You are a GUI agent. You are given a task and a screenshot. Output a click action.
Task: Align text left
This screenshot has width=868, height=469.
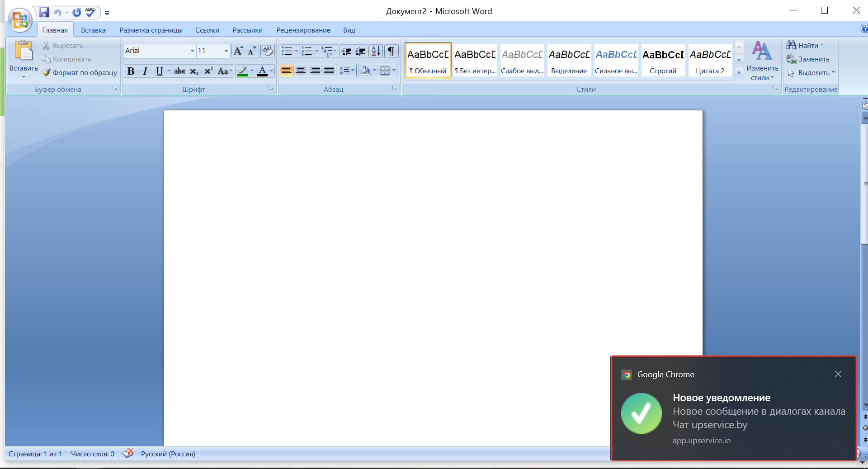[286, 71]
